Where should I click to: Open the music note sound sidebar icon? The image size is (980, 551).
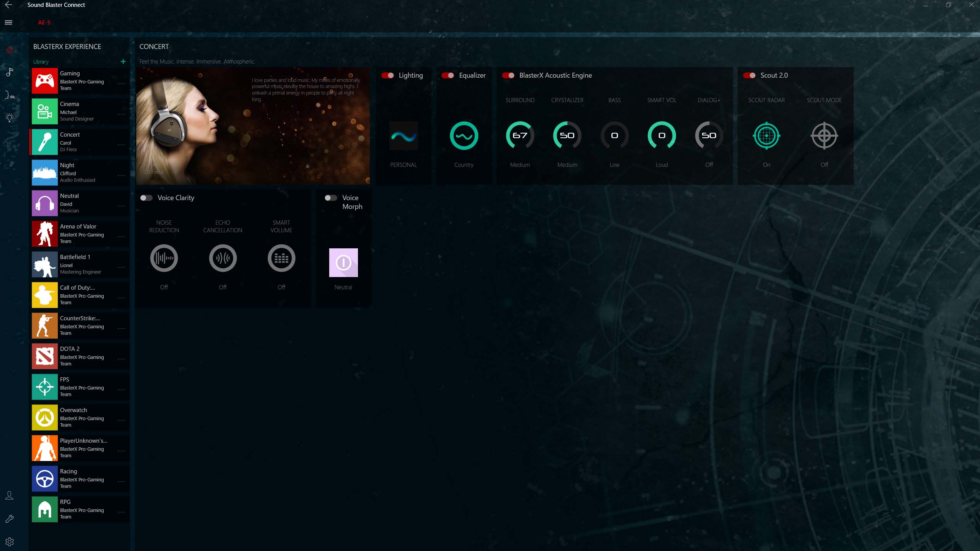tap(10, 72)
